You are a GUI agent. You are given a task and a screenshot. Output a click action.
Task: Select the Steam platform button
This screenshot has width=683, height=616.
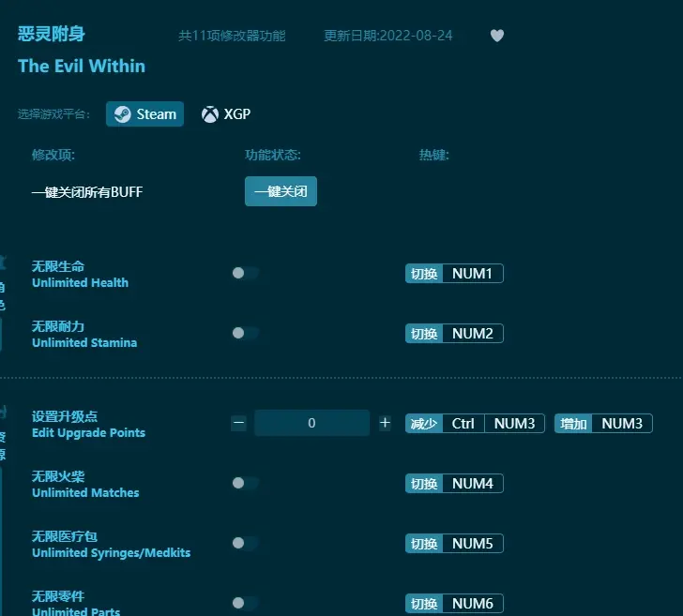144,114
